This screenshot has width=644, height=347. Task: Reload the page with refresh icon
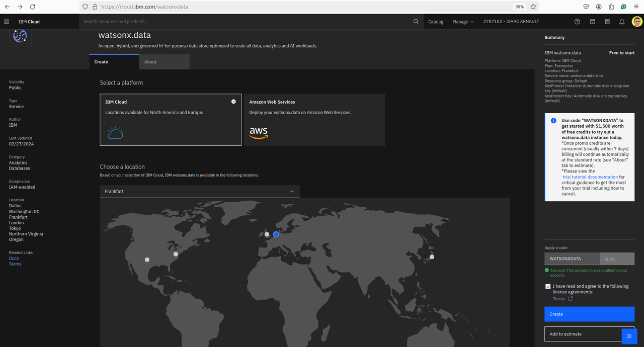tap(33, 7)
